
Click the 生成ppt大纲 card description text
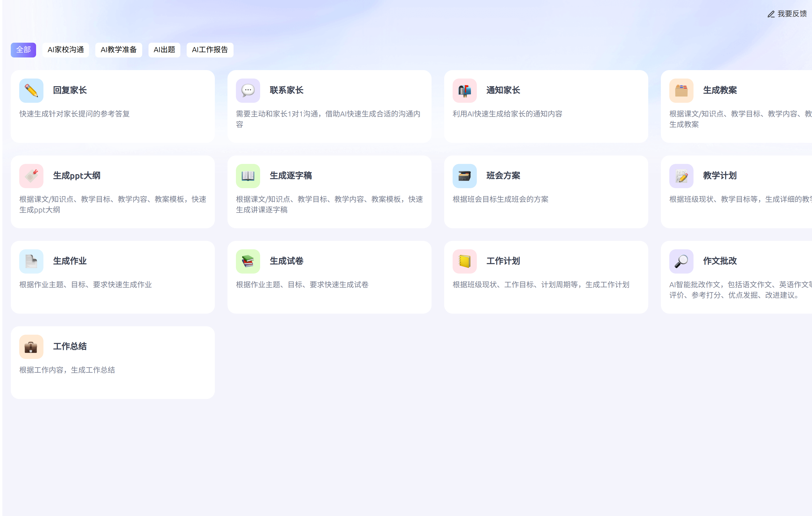coord(112,204)
